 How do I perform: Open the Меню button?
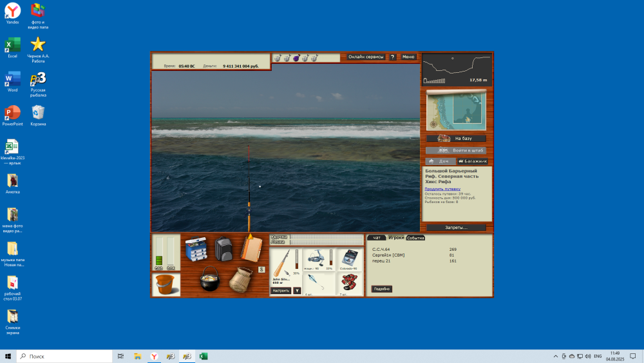point(408,57)
